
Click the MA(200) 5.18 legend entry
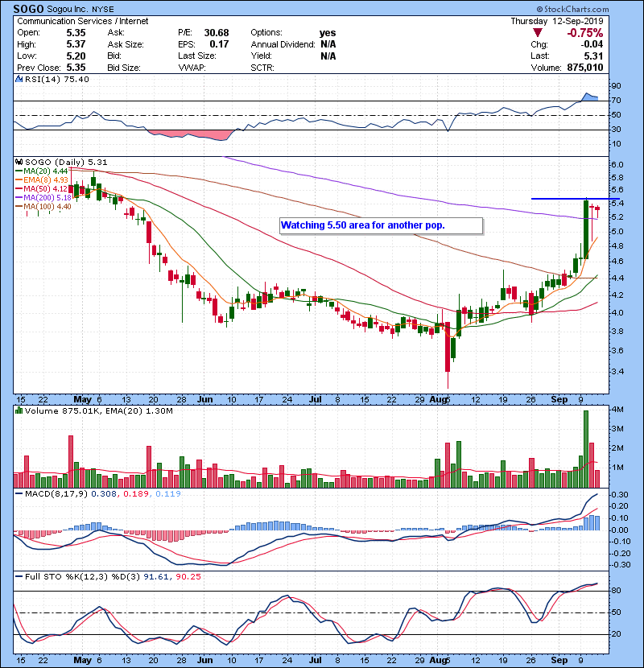coord(43,198)
